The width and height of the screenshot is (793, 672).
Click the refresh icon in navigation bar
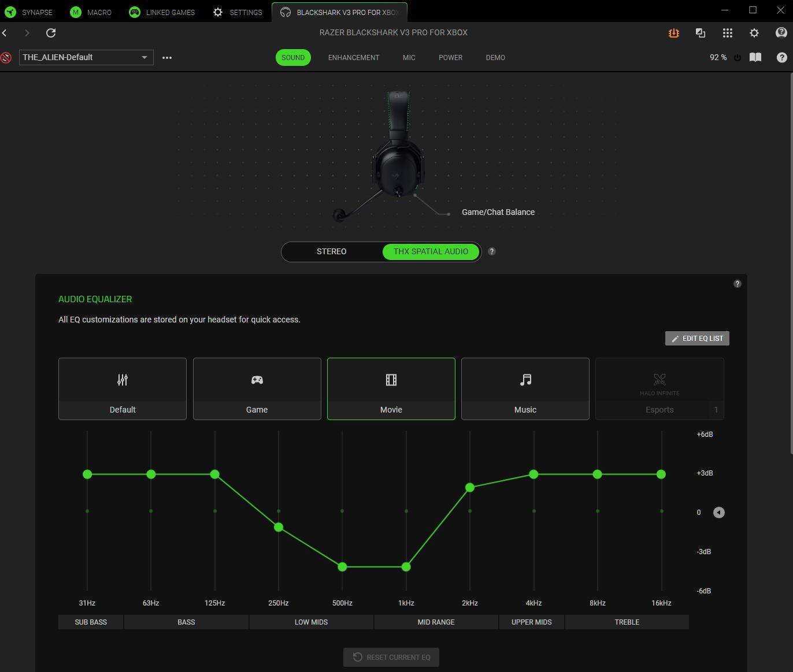pyautogui.click(x=51, y=33)
